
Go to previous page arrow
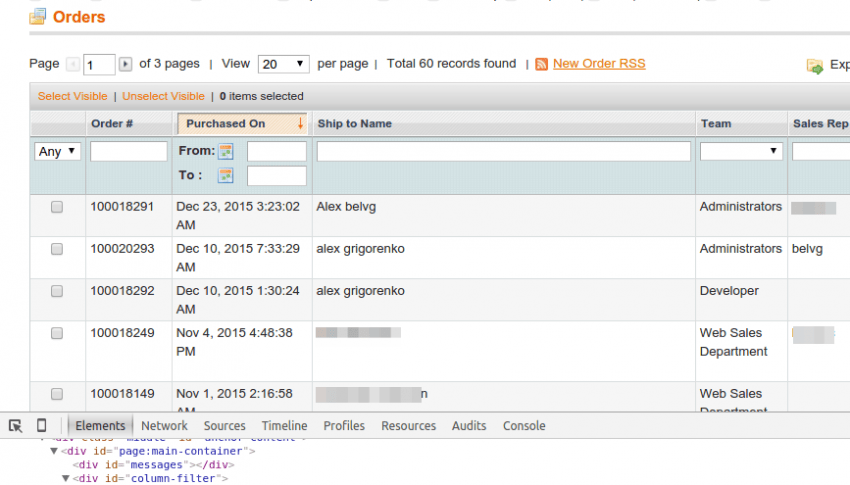(x=73, y=64)
